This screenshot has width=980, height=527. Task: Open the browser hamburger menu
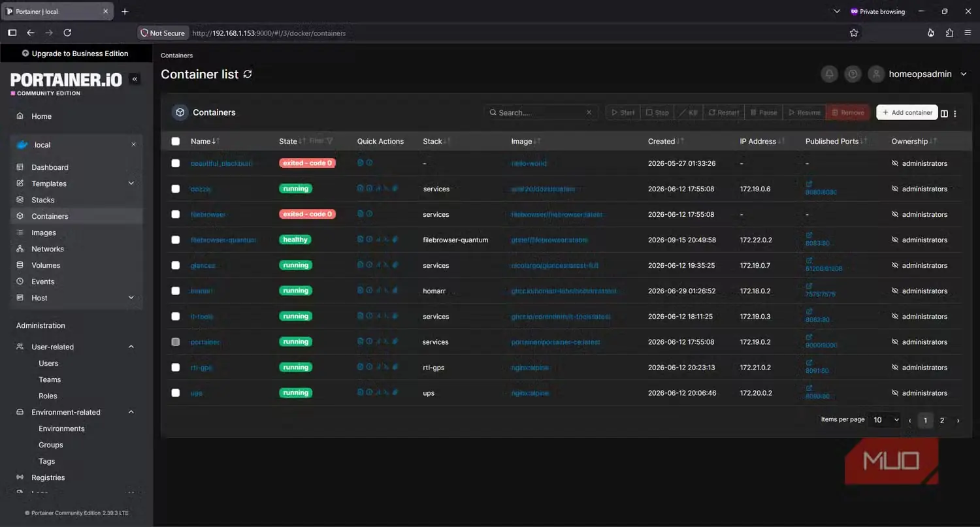[x=968, y=33]
